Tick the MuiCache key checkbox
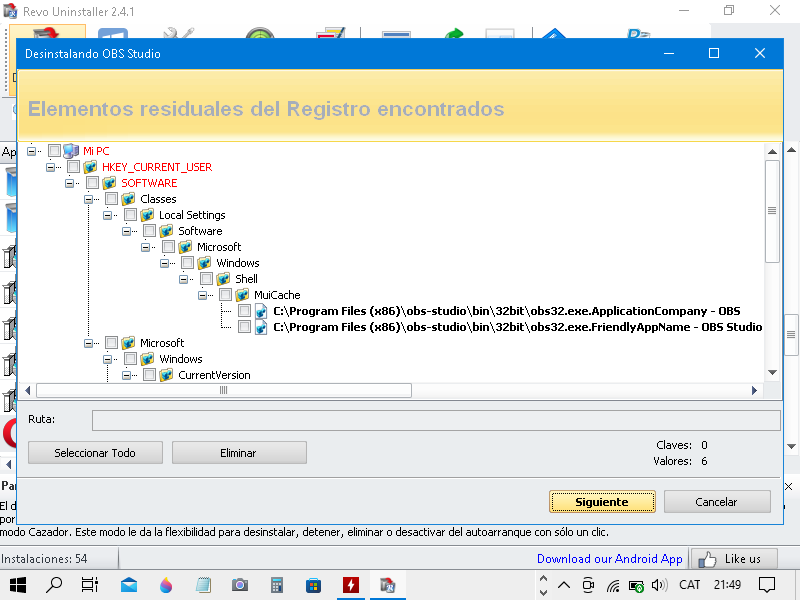Viewport: 800px width, 600px height. click(226, 295)
